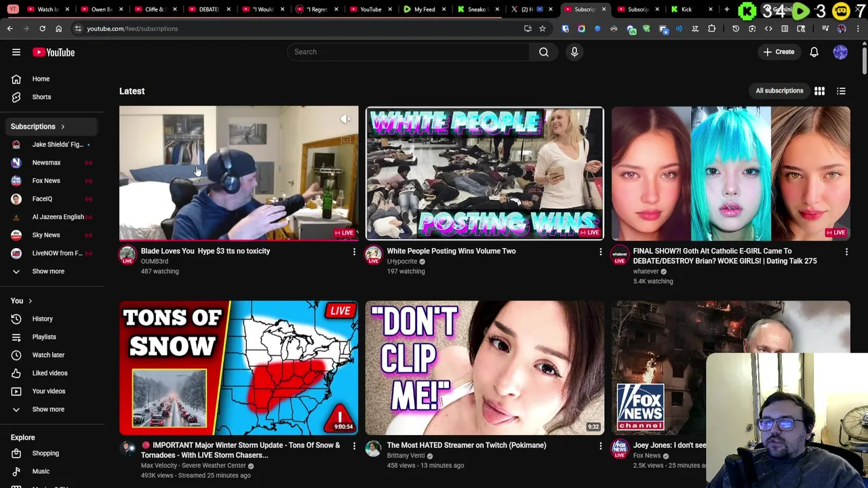
Task: Open I,Hypocrite channel name
Action: 402,262
